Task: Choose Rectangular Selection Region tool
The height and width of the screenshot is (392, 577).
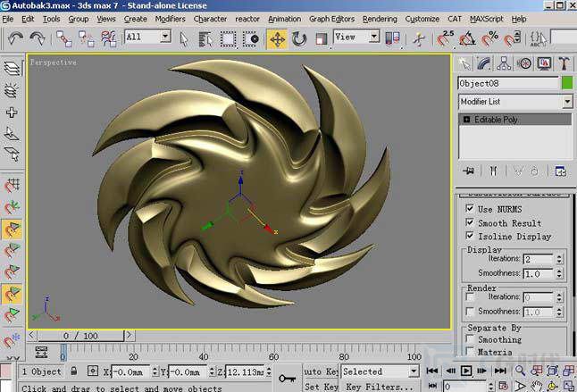Action: point(228,39)
